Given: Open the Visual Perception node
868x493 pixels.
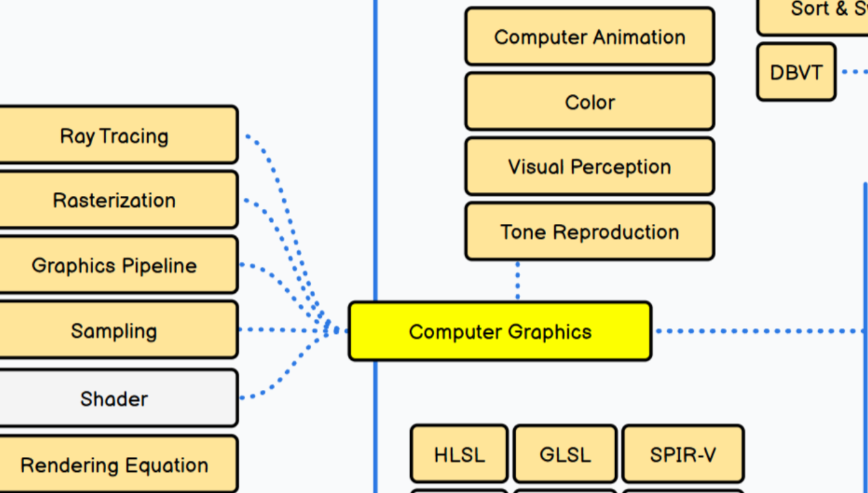Looking at the screenshot, I should pyautogui.click(x=589, y=167).
